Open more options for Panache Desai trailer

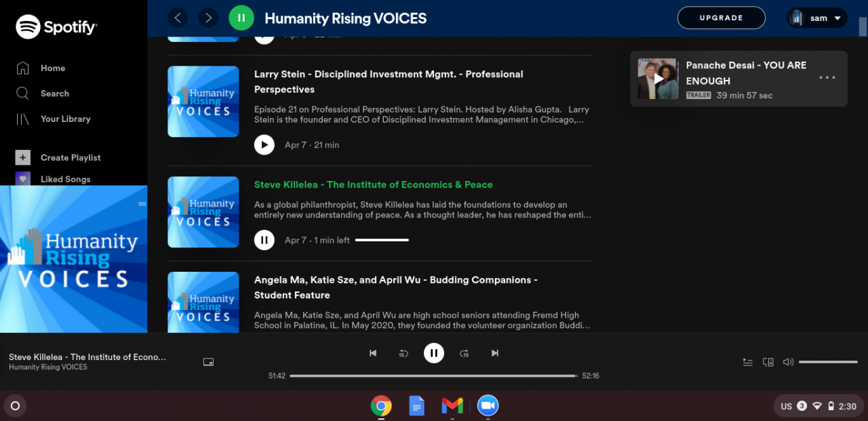(x=827, y=77)
